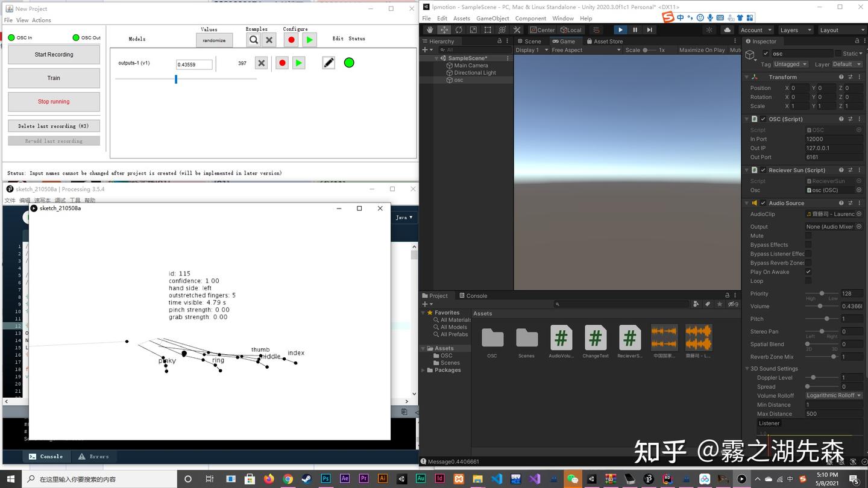Enable Loop on the Audio Source
Screen dimensions: 868x488
pos(808,281)
